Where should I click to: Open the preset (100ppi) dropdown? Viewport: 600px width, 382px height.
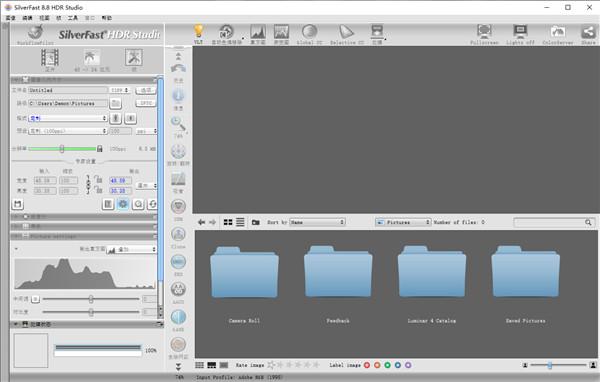tap(68, 131)
